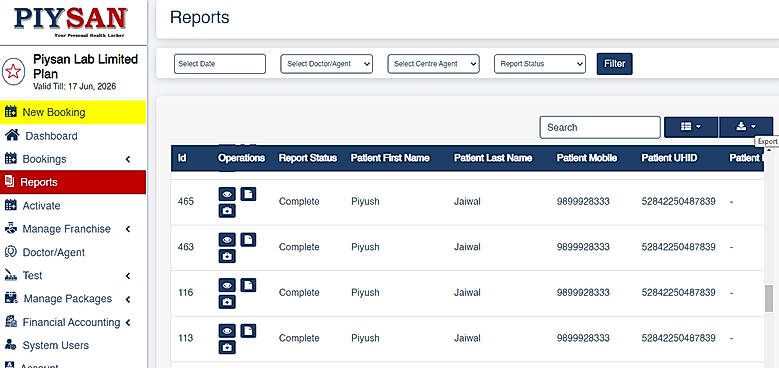Click the Operations column header
The height and width of the screenshot is (368, 779).
pyautogui.click(x=241, y=158)
